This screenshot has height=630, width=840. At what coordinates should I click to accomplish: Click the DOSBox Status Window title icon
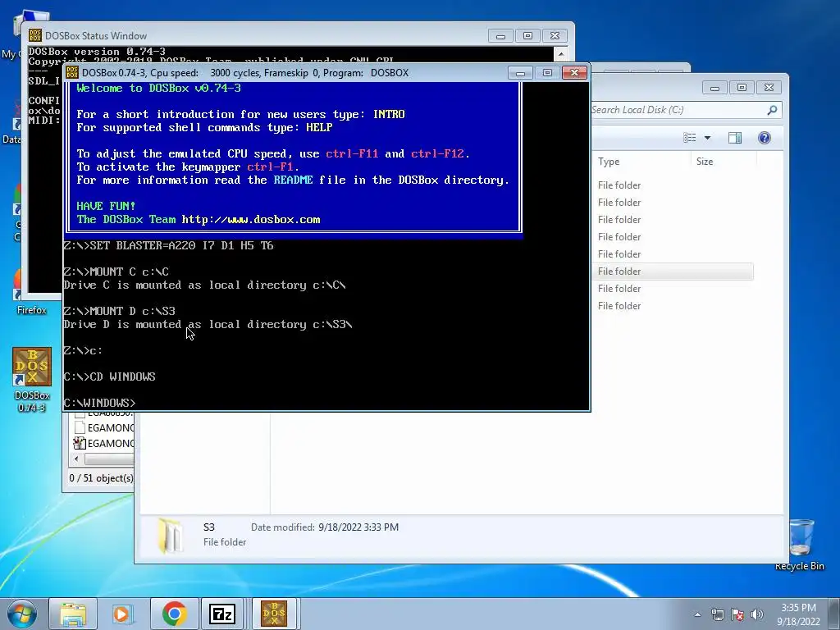(34, 35)
